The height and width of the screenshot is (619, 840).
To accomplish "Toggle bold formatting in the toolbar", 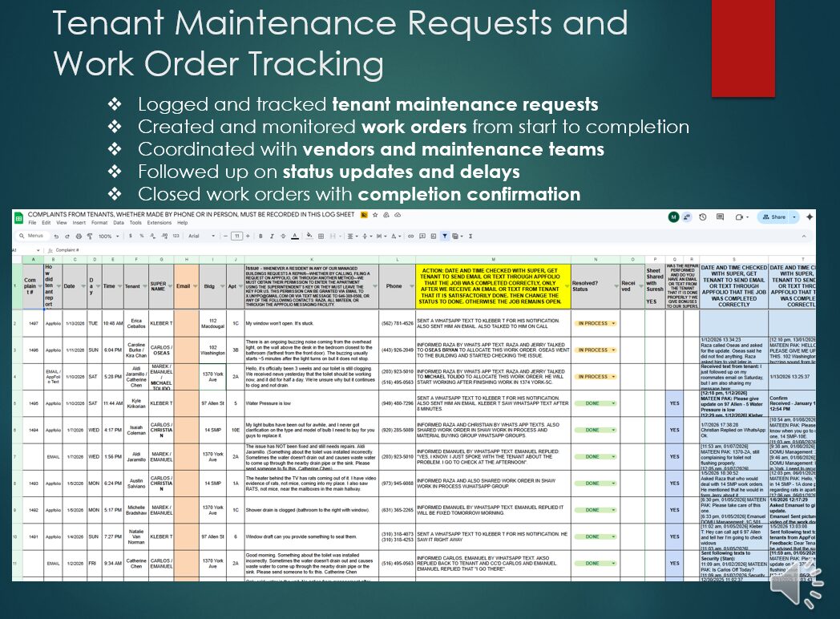I will (262, 237).
